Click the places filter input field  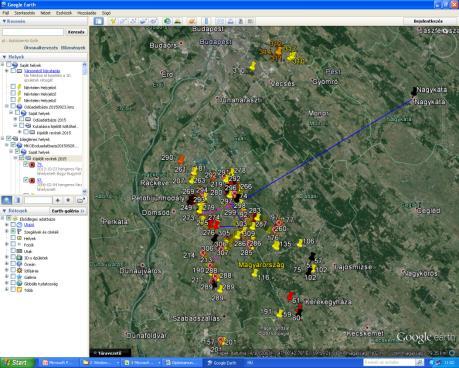click(x=38, y=200)
